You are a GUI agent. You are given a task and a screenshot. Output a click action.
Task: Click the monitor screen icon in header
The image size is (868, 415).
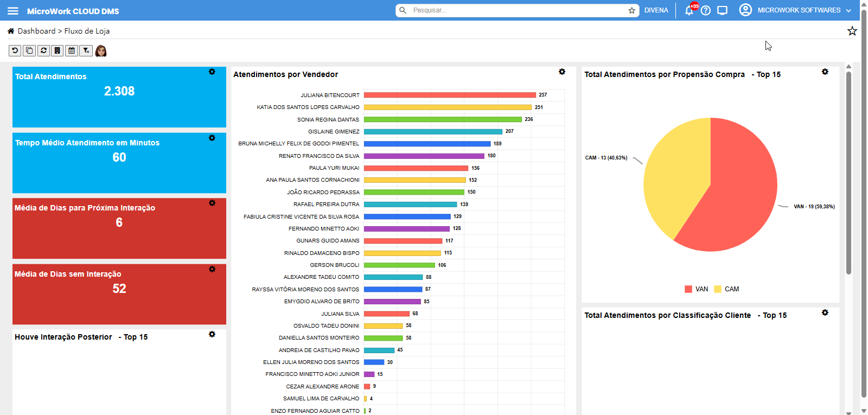[722, 10]
